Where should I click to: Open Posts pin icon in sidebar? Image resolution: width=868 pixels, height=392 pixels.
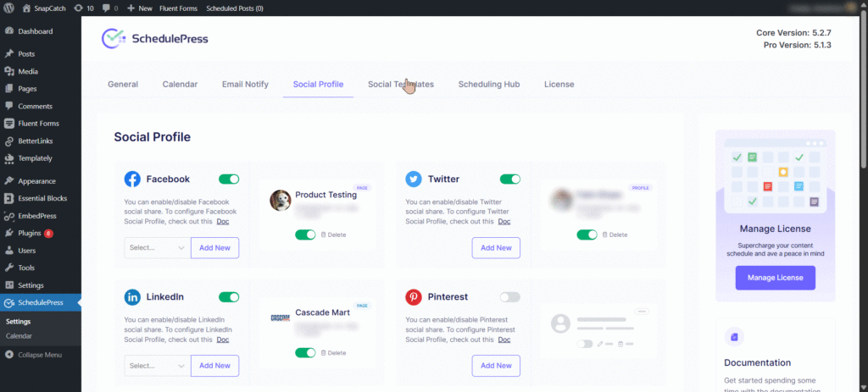click(8, 54)
